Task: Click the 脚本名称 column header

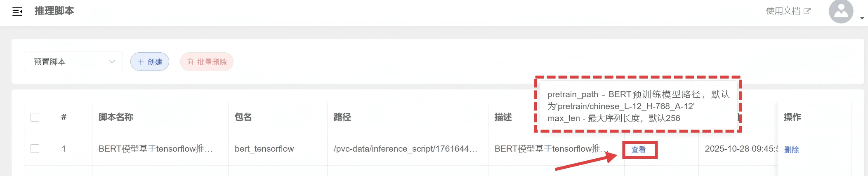Action: [116, 117]
